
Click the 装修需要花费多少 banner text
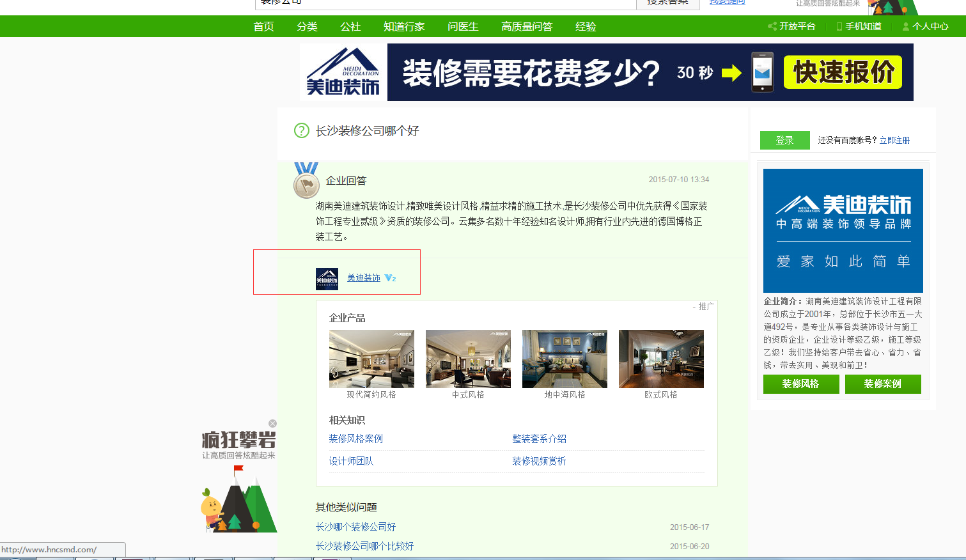[x=531, y=72]
